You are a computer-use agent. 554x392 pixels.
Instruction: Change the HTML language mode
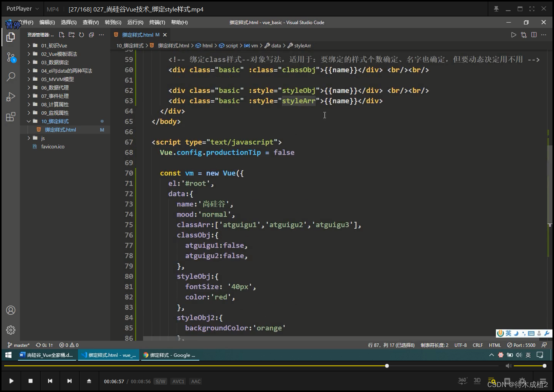pyautogui.click(x=495, y=345)
